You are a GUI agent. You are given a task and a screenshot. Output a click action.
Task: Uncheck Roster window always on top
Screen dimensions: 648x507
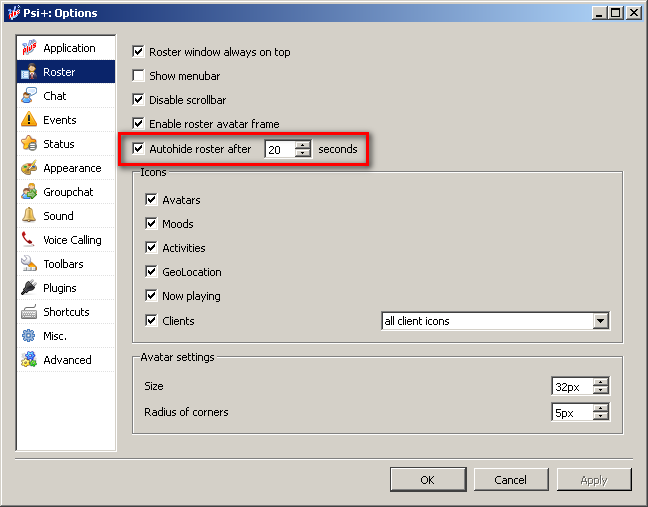(x=139, y=52)
